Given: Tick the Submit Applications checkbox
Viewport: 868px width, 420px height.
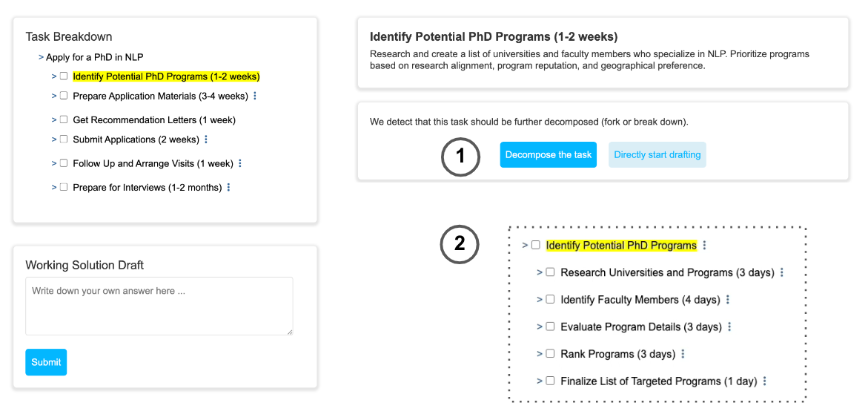Looking at the screenshot, I should click(x=64, y=139).
